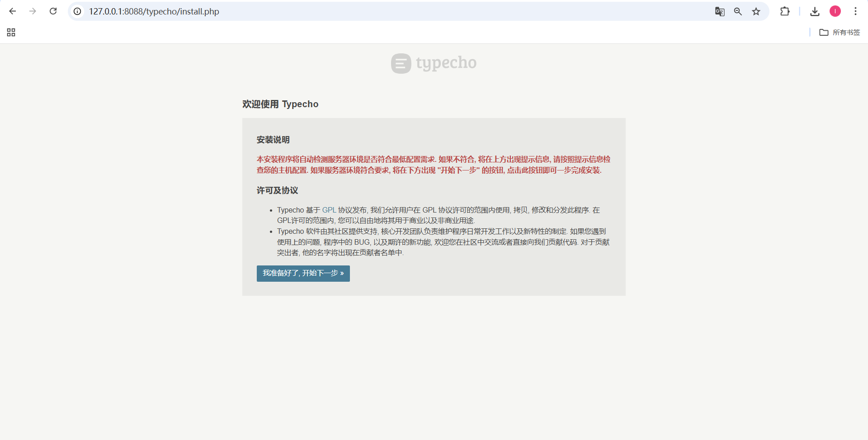Click the pink profile avatar
Image resolution: width=868 pixels, height=440 pixels.
(835, 11)
